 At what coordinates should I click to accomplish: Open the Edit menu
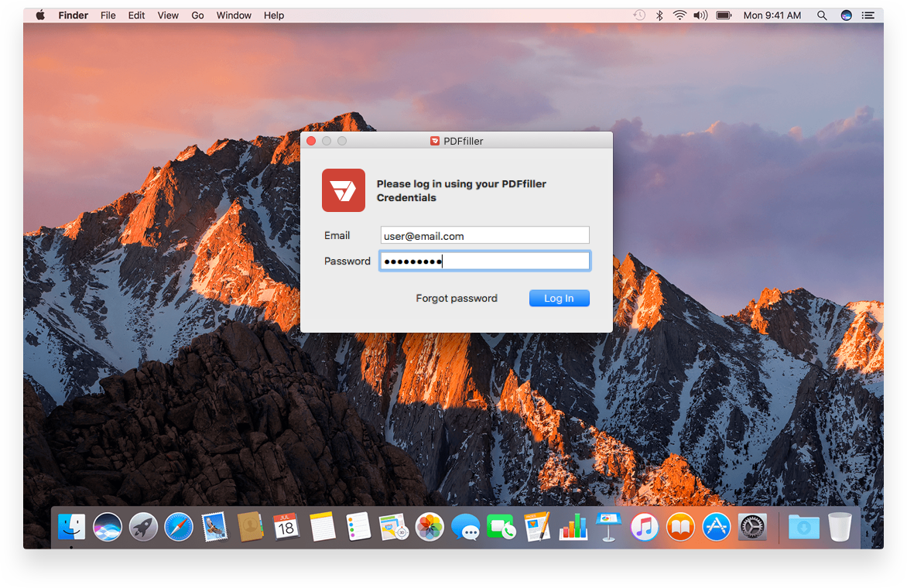click(136, 15)
